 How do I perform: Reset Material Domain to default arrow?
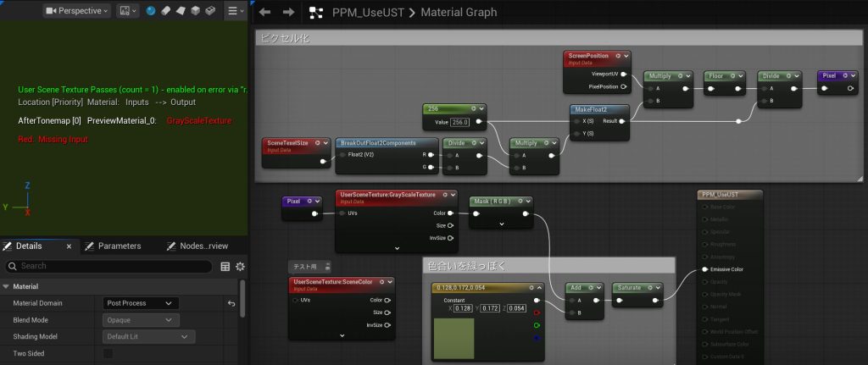(x=231, y=303)
